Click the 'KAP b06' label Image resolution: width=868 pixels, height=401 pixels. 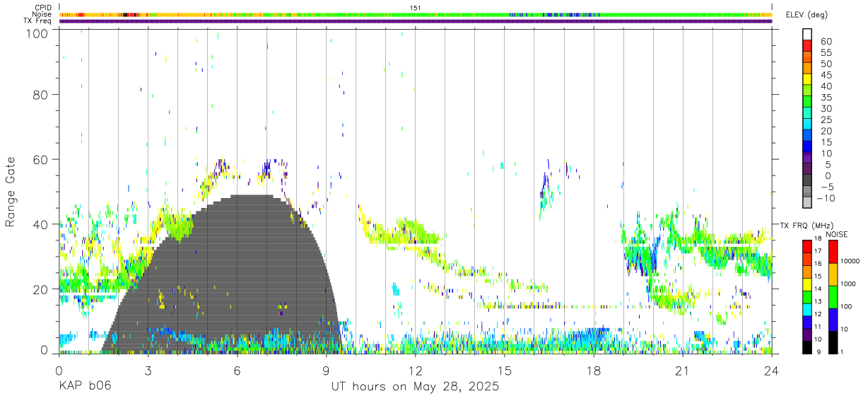click(84, 387)
